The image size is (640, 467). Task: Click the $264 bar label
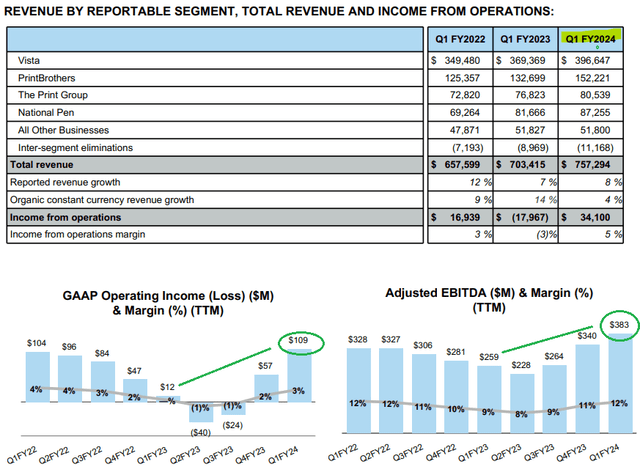[554, 356]
